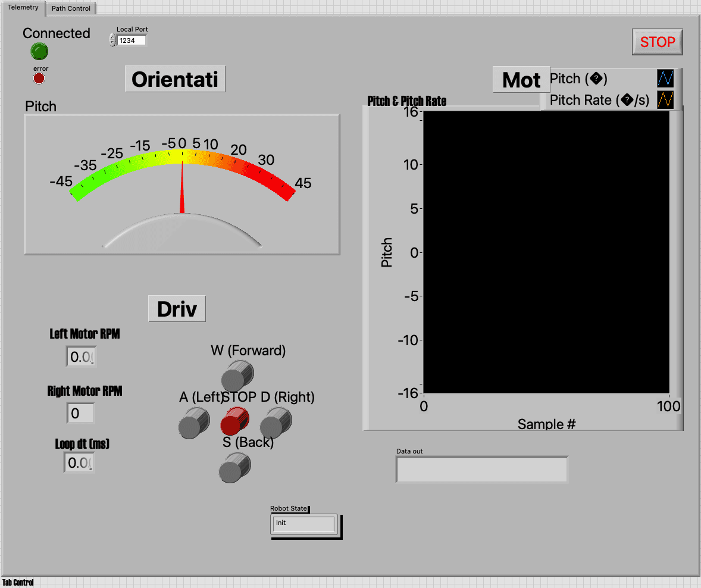The height and width of the screenshot is (588, 701).
Task: Click the red STOP button
Action: [x=657, y=42]
